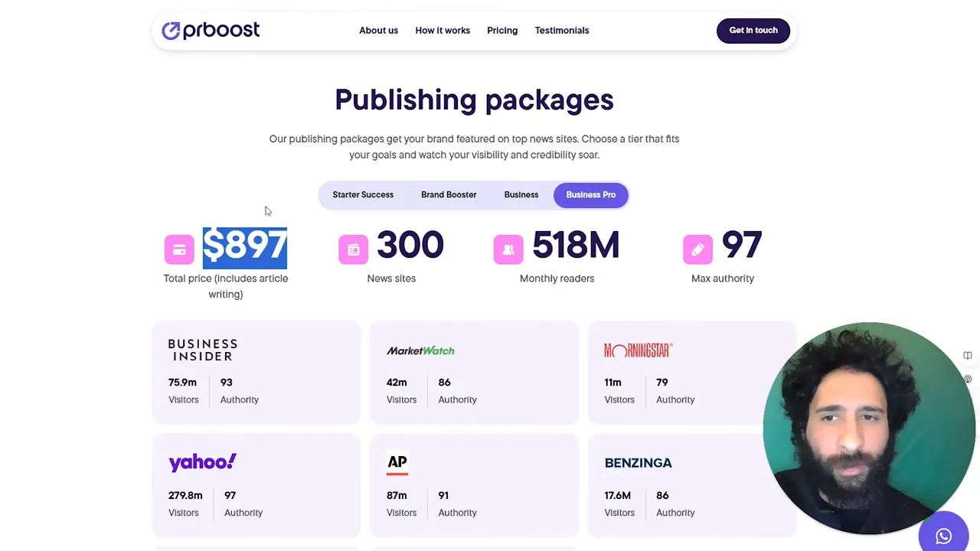Open the Pricing section
Screen dimensions: 980x551
click(502, 31)
